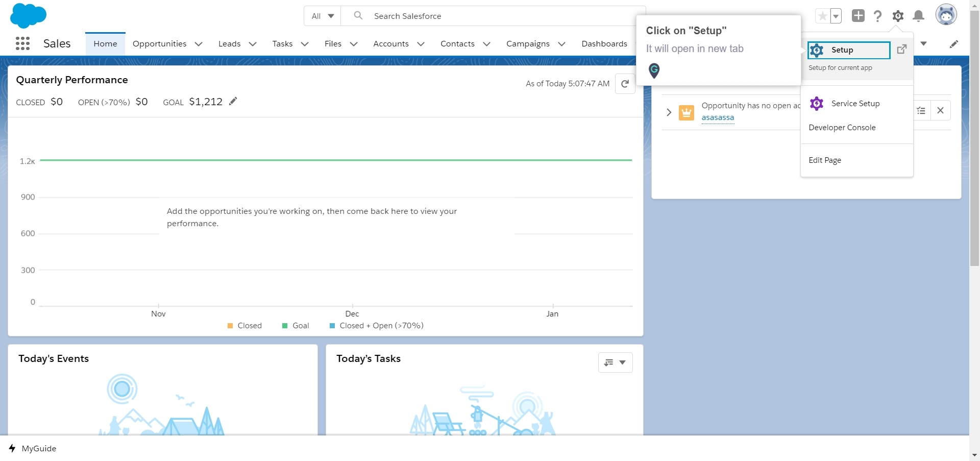Click the MyGuide location pin icon

[x=654, y=70]
